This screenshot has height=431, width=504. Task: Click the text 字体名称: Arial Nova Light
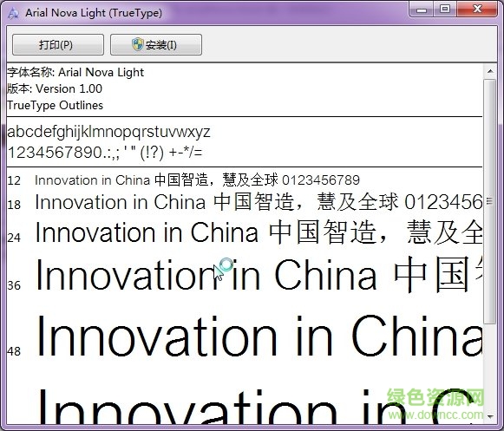75,72
